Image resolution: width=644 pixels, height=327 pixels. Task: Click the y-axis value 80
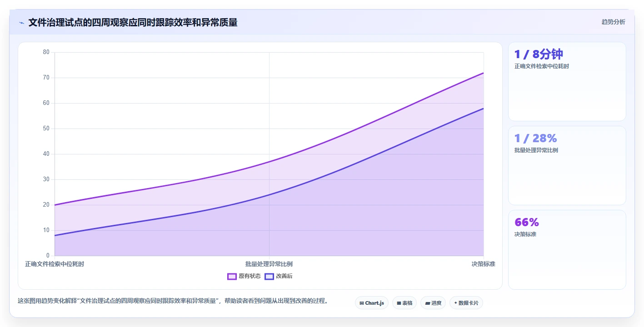coord(46,52)
